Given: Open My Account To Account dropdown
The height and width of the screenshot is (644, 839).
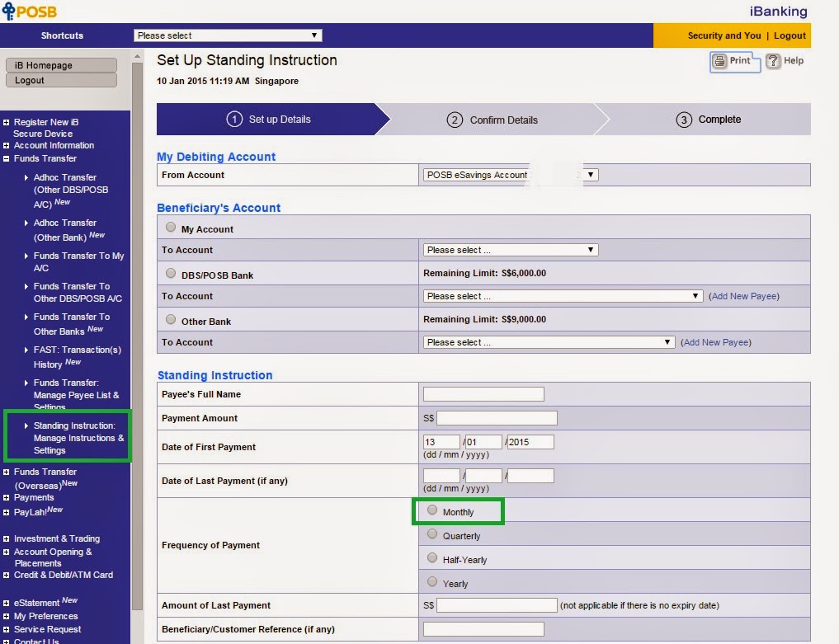Looking at the screenshot, I should pyautogui.click(x=511, y=250).
